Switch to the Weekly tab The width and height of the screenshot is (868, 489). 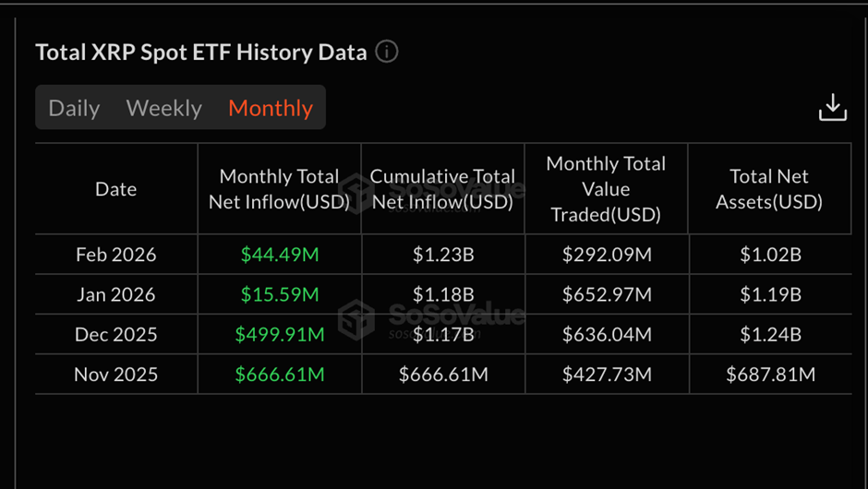pos(163,108)
